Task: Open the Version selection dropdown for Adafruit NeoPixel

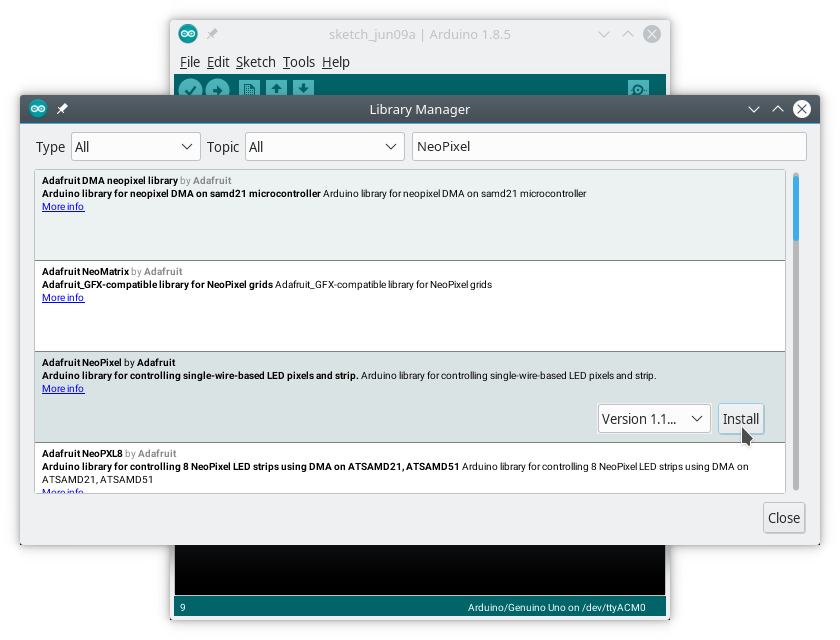Action: (654, 419)
